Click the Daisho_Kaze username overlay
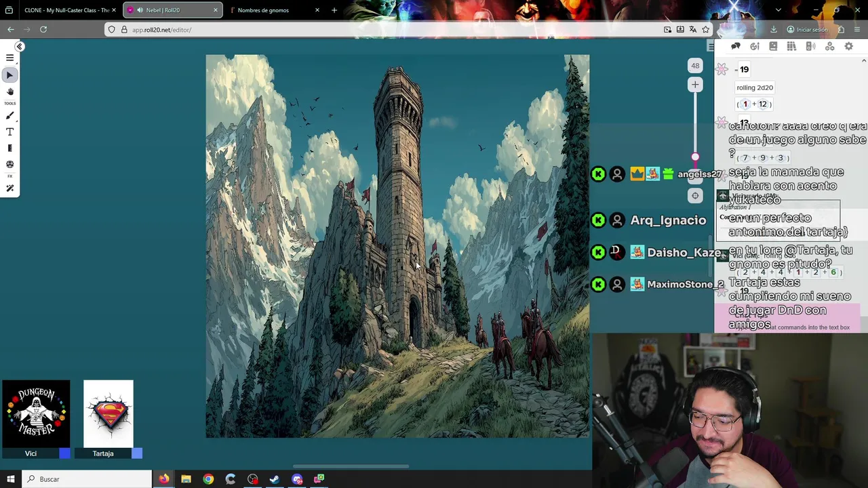The height and width of the screenshot is (488, 868). pos(684,252)
